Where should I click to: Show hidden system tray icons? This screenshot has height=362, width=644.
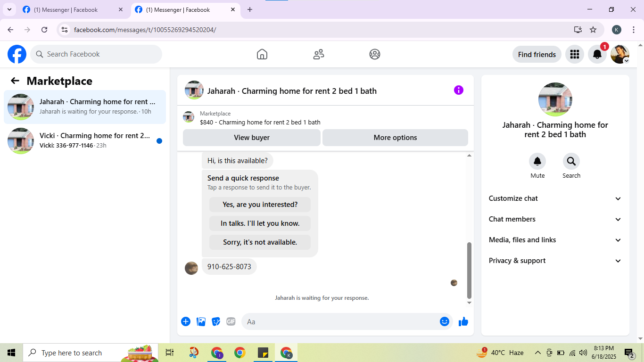[537, 353]
